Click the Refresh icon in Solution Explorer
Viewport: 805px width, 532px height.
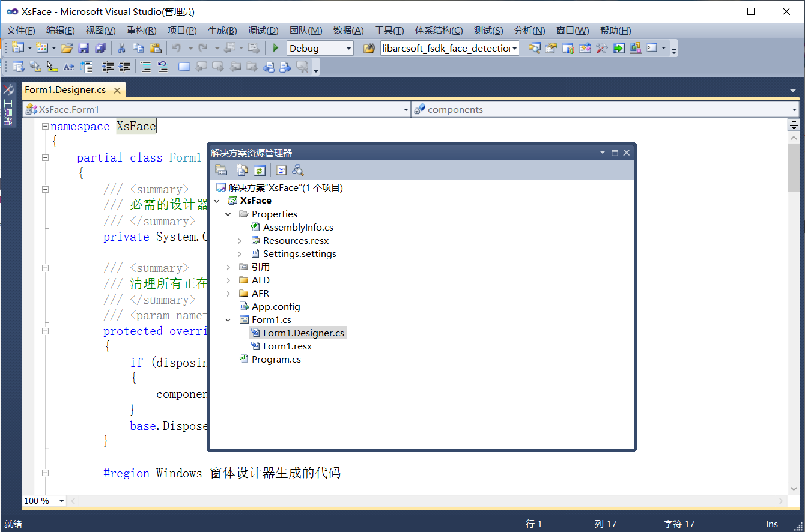(260, 170)
